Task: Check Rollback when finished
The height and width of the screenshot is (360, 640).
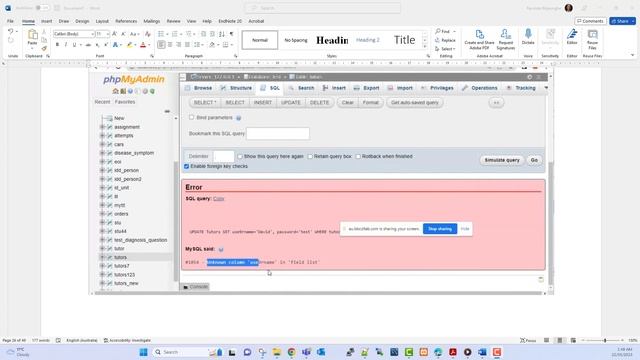Action: (x=358, y=156)
